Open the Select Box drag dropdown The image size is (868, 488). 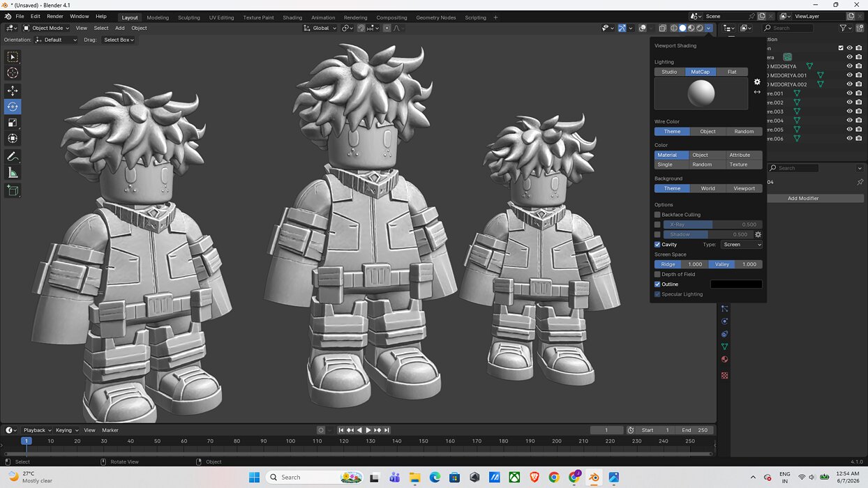point(118,40)
